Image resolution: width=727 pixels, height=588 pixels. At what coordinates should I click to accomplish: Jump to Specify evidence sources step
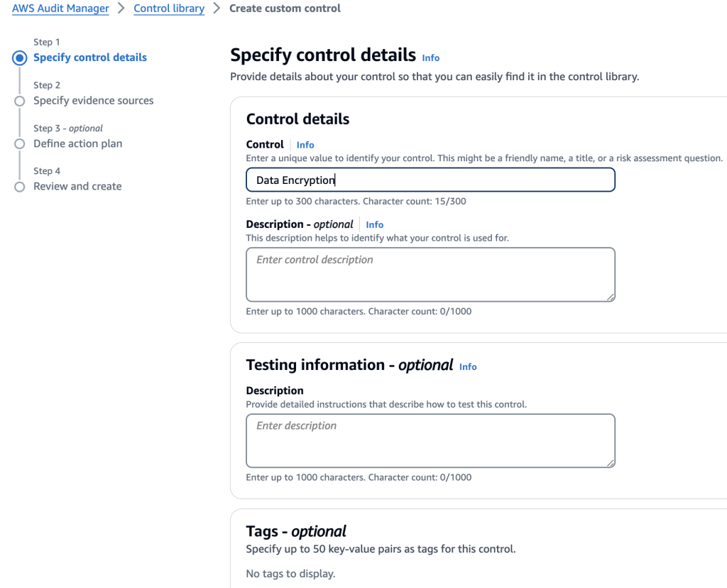93,101
